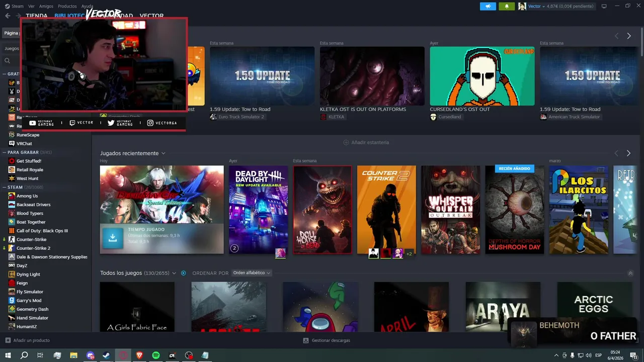Switch to the TIENDA tab
Screen dimensions: 644x362
pyautogui.click(x=36, y=16)
